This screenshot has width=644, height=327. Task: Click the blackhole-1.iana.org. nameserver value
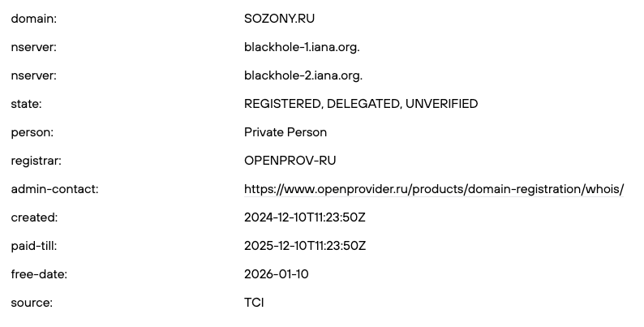point(302,47)
